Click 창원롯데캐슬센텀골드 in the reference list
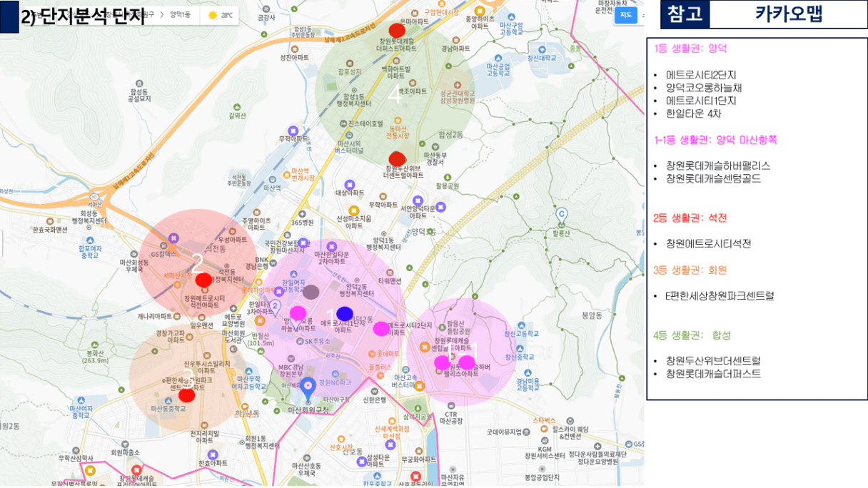868x488 pixels. pos(714,178)
